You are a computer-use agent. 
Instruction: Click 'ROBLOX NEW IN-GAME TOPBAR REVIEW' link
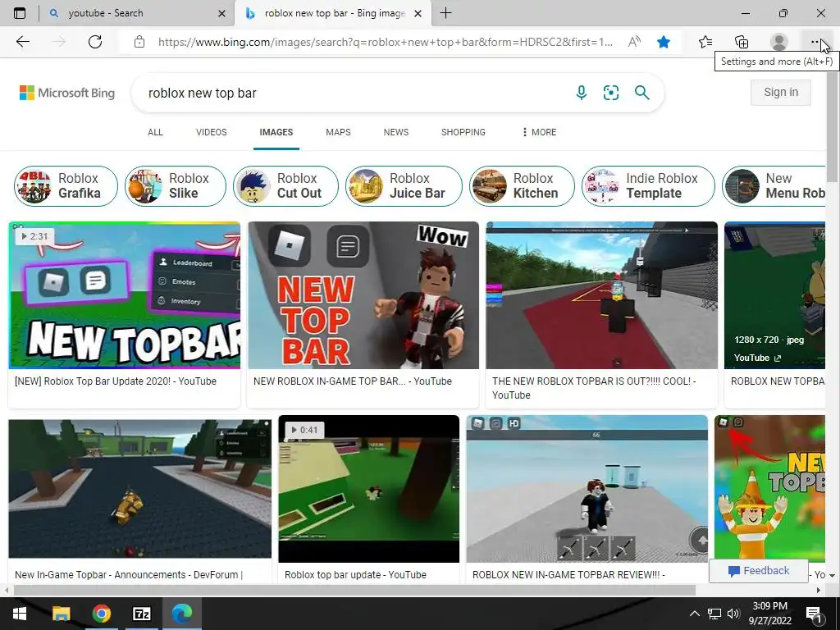tap(568, 575)
